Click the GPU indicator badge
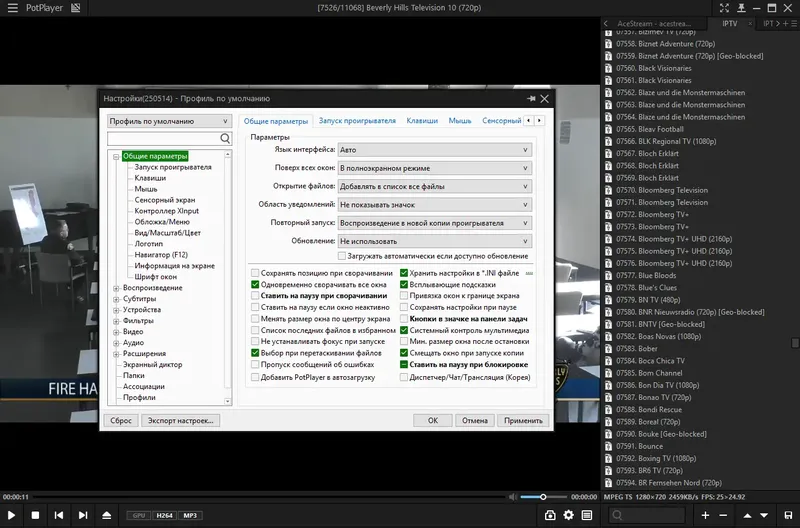800x528 pixels. (x=139, y=515)
